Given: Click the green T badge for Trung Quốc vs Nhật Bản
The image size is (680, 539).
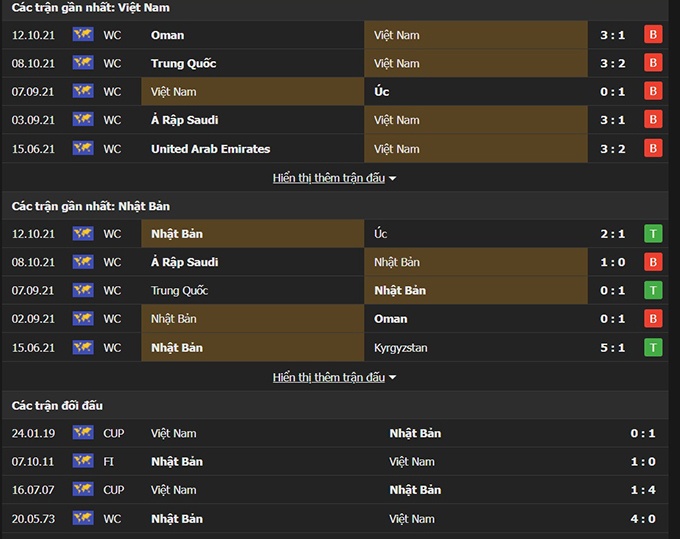Looking at the screenshot, I should point(653,291).
